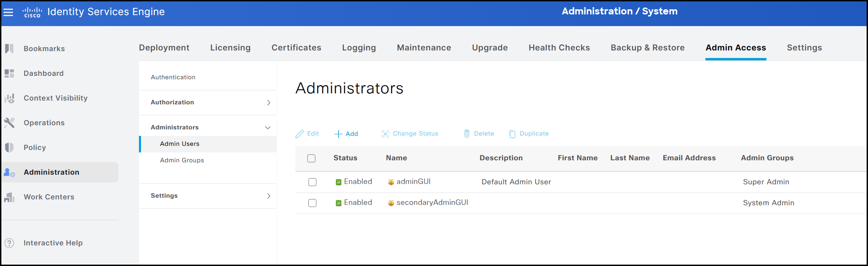The image size is (868, 266).
Task: Click the Dashboard grid icon
Action: (x=9, y=73)
